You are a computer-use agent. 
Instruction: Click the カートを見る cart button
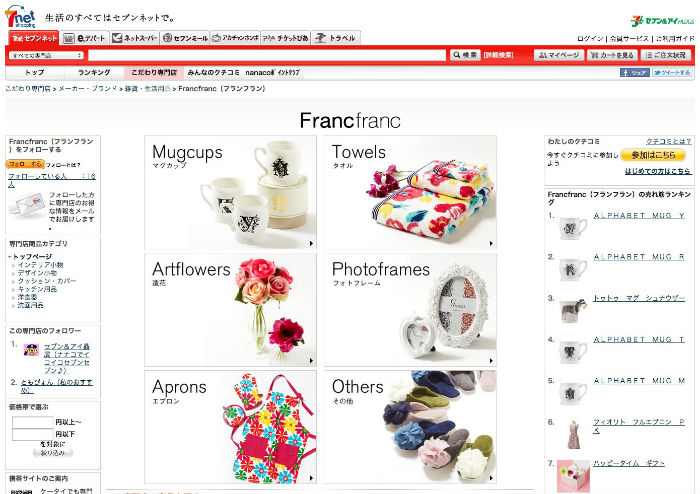(612, 55)
